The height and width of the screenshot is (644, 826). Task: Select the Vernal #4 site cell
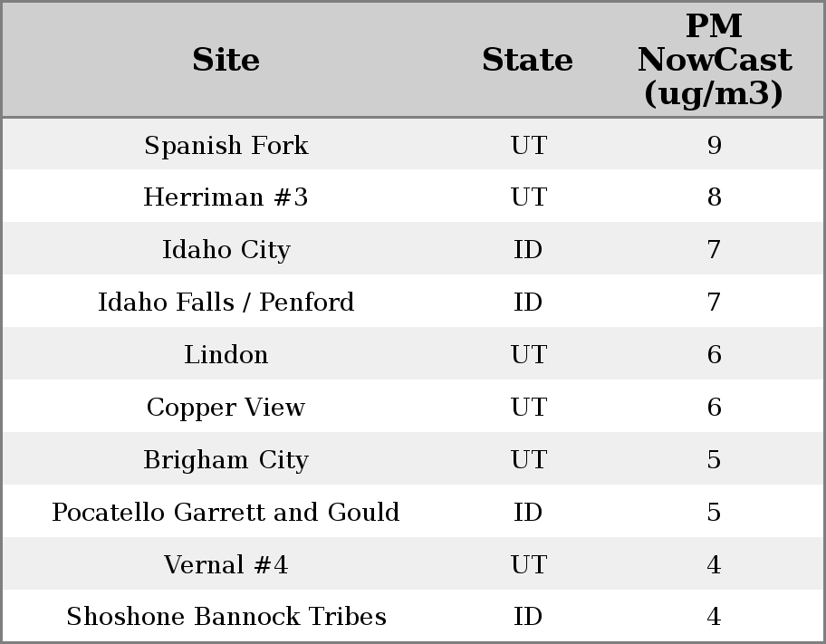tap(226, 565)
